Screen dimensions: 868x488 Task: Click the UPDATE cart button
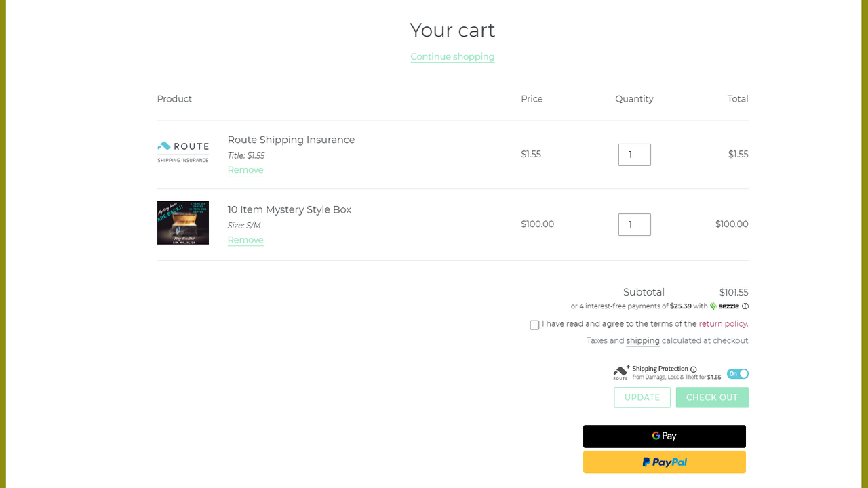click(x=642, y=397)
